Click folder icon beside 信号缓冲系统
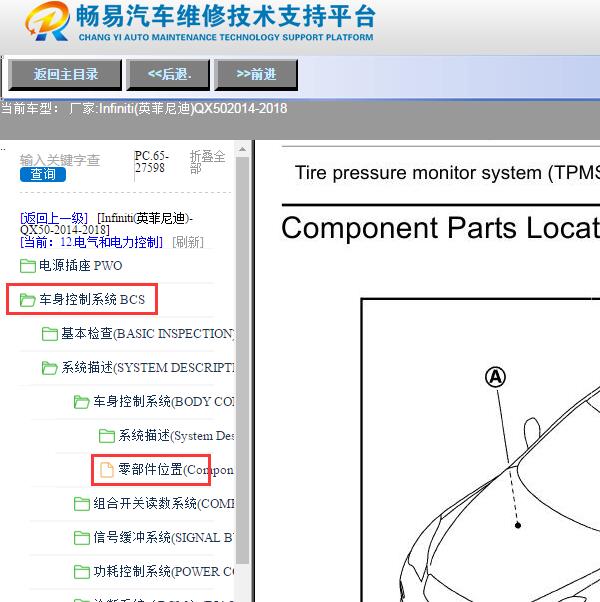The height and width of the screenshot is (602, 600). click(81, 538)
